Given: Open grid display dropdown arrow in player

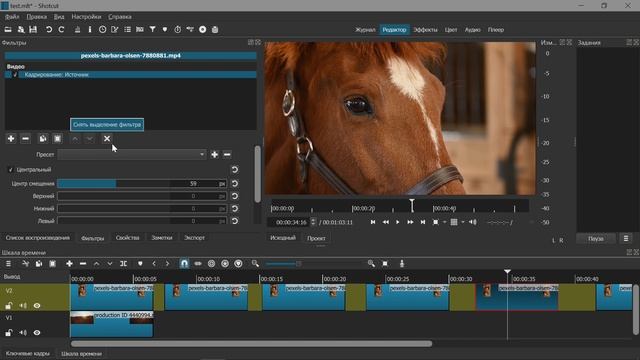Looking at the screenshot, I should tap(463, 222).
